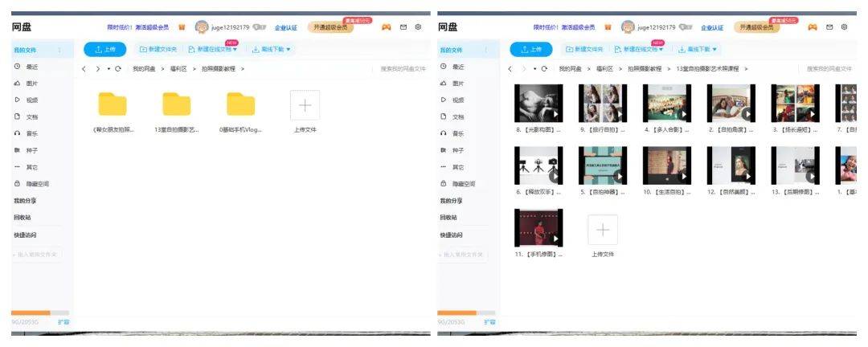Image resolution: width=868 pixels, height=347 pixels.
Task: Play video 11.【手机修图】 thumbnail
Action: (x=538, y=228)
